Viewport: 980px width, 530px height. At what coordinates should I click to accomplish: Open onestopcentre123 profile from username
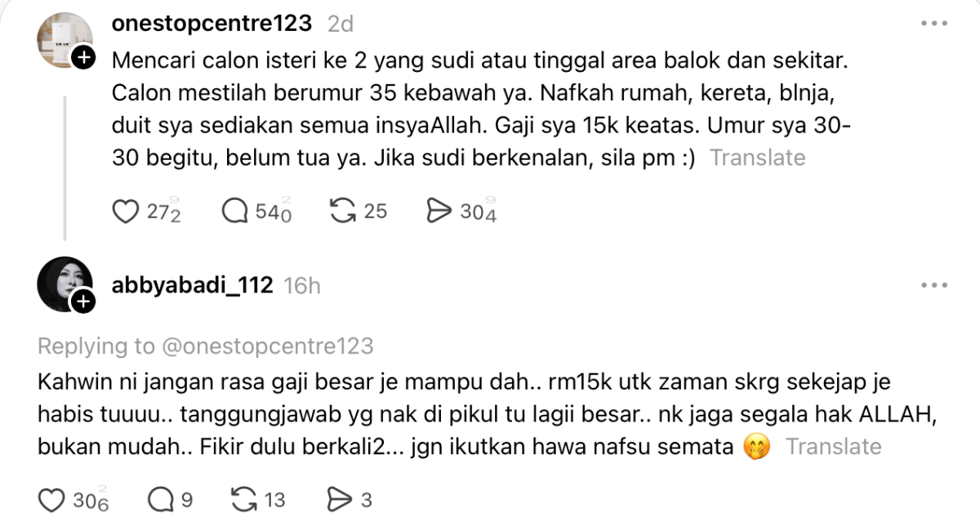[x=212, y=24]
